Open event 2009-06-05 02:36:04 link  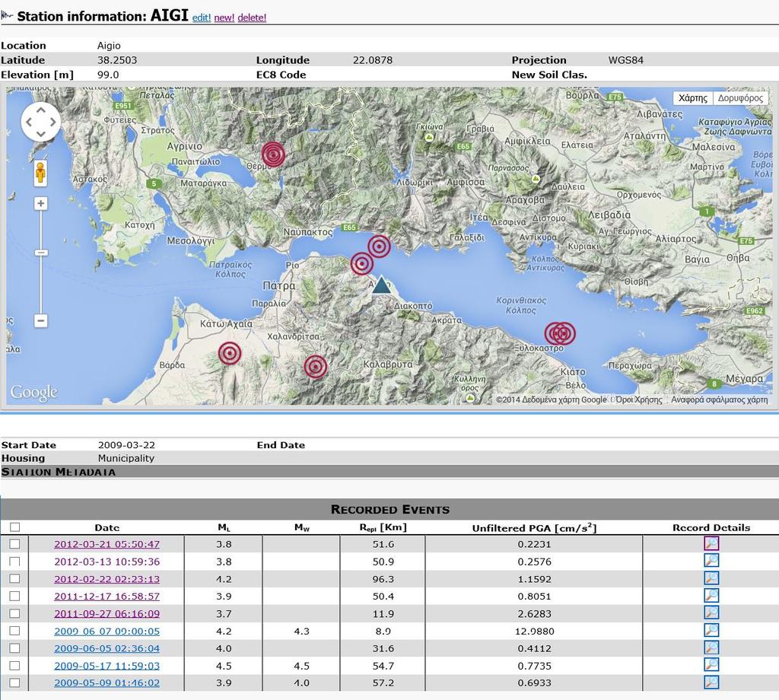107,648
